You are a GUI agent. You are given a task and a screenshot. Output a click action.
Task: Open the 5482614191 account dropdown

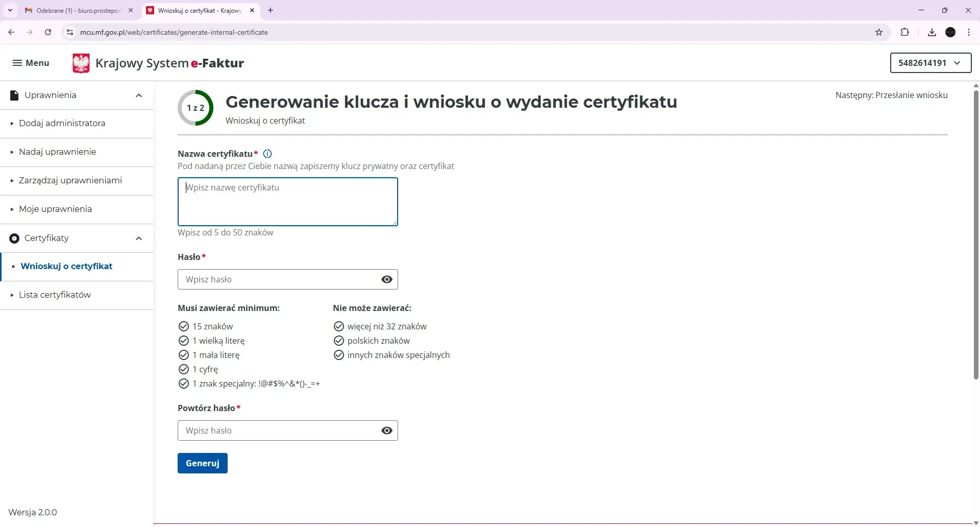pos(930,63)
